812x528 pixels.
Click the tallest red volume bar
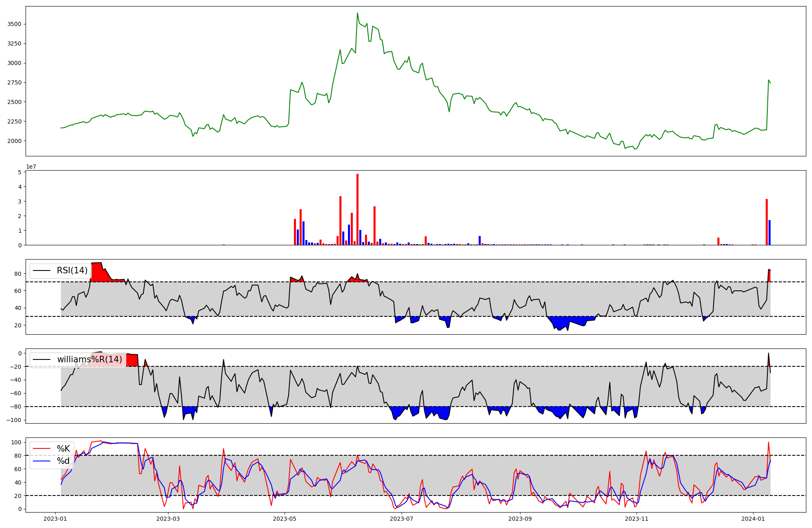click(x=357, y=209)
